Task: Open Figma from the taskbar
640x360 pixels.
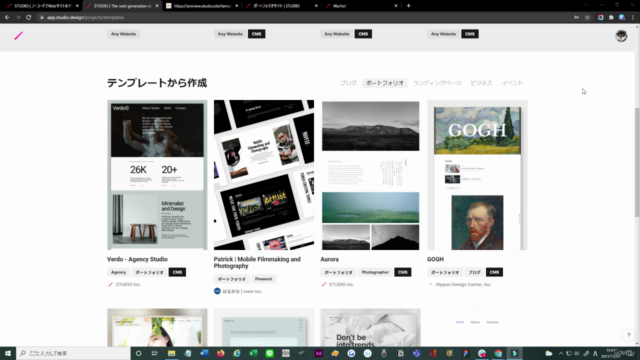Action: coord(466,353)
